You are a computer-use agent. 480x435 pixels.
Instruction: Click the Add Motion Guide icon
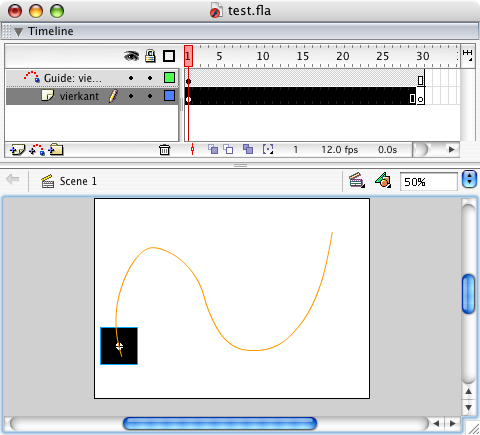(37, 150)
